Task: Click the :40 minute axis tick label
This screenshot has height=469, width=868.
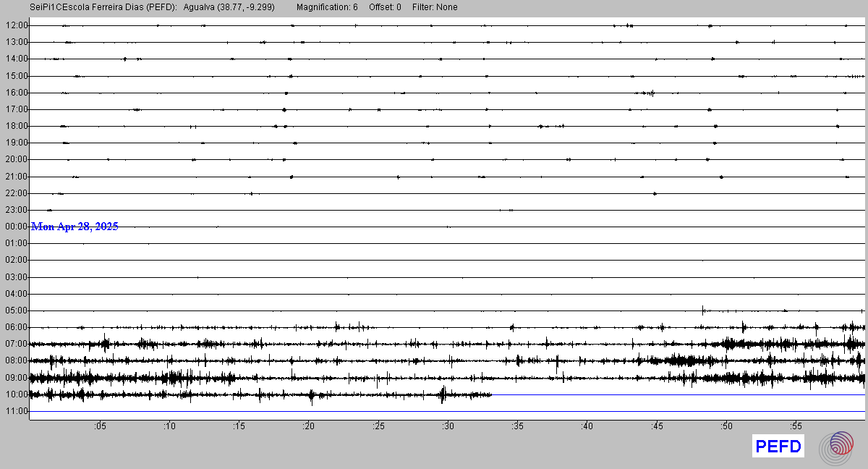Action: pos(587,426)
